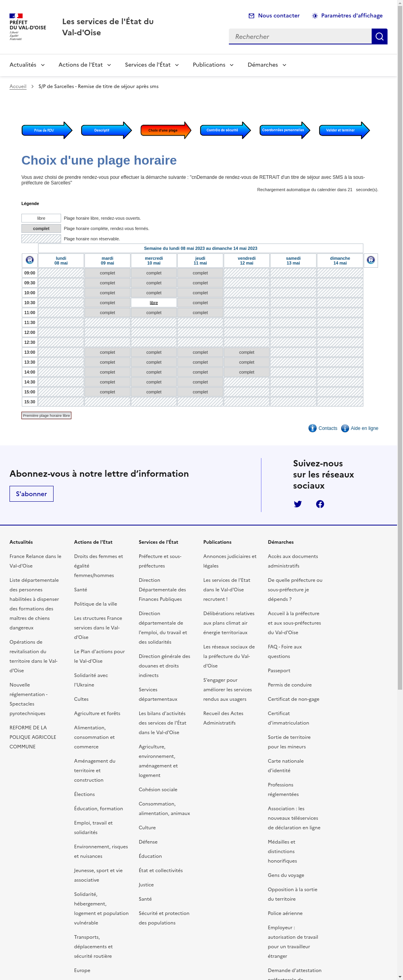Click the sun icon beside Paramètres d'affichage
This screenshot has width=403, height=980.
pyautogui.click(x=315, y=16)
